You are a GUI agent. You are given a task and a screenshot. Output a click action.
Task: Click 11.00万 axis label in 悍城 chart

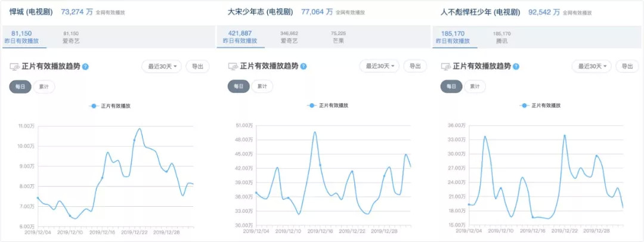click(26, 126)
